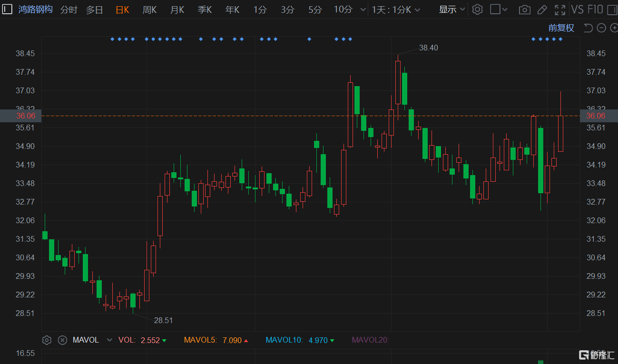Click the MAVOL10: 4.970 value
The height and width of the screenshot is (364, 618).
click(x=300, y=340)
